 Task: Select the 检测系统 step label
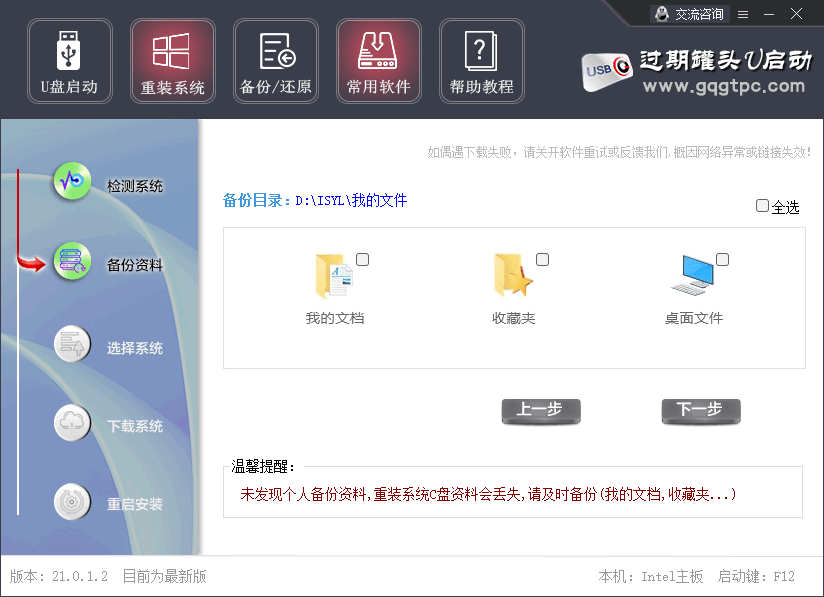[x=135, y=186]
